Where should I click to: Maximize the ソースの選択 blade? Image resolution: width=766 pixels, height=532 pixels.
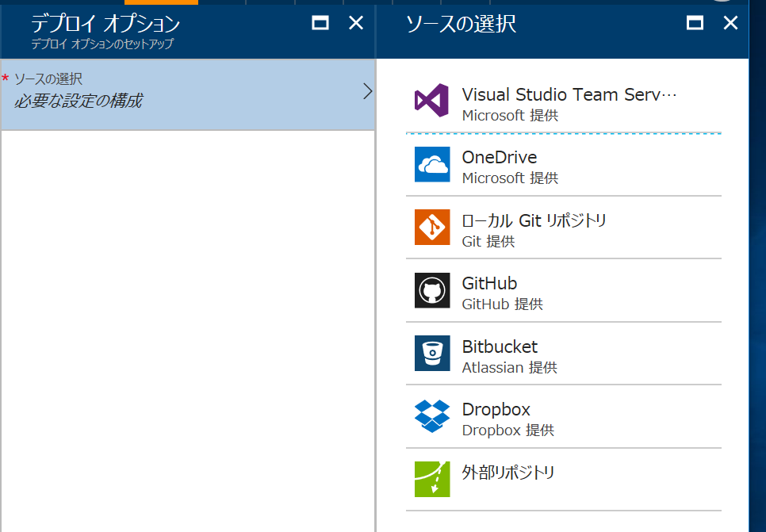[695, 23]
